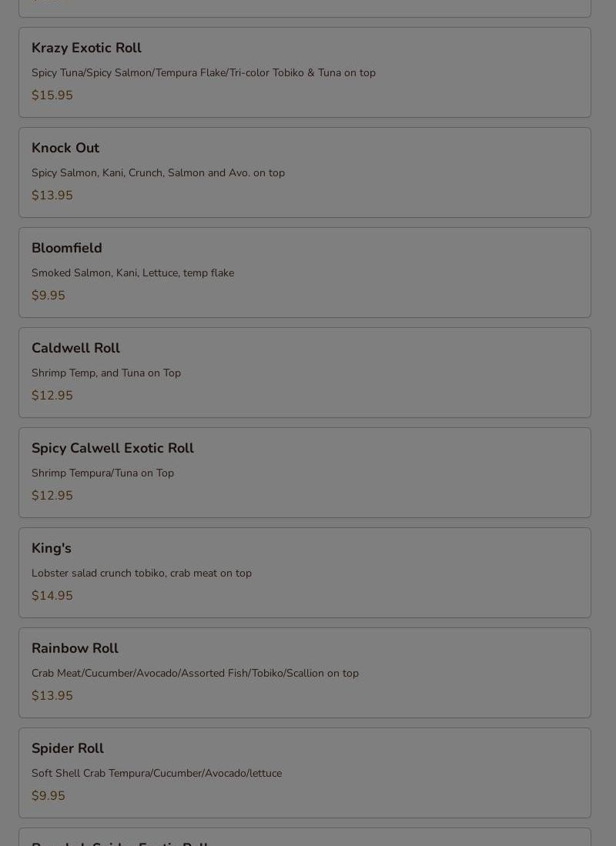Click the $12.95 price under Spicy Calwell Exotic Roll
The height and width of the screenshot is (846, 616).
pos(52,496)
